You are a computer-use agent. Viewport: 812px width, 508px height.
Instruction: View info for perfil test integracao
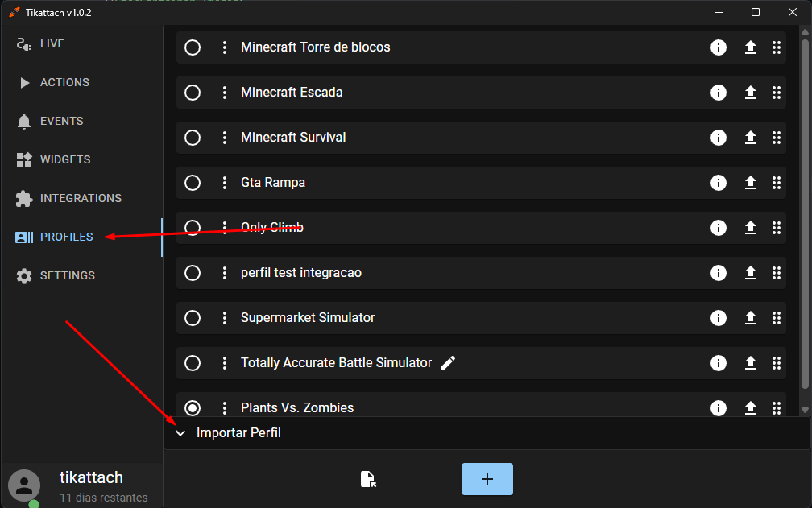tap(719, 273)
